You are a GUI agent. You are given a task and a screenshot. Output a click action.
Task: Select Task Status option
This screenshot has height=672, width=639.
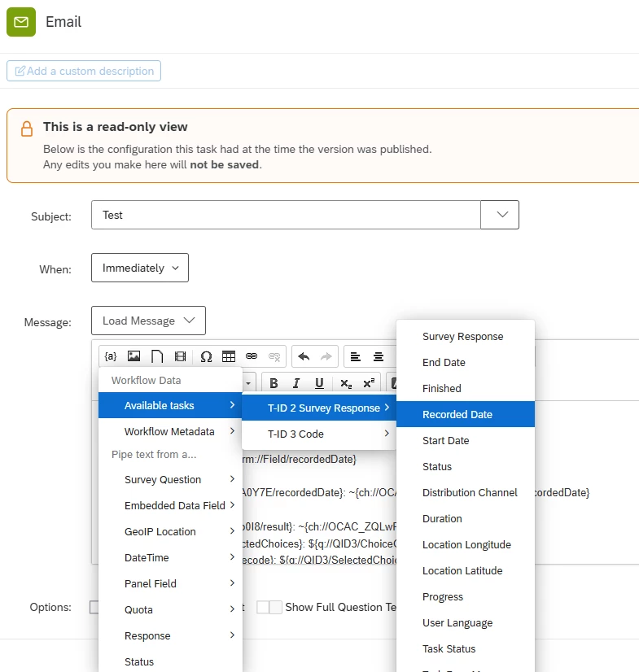466,648
